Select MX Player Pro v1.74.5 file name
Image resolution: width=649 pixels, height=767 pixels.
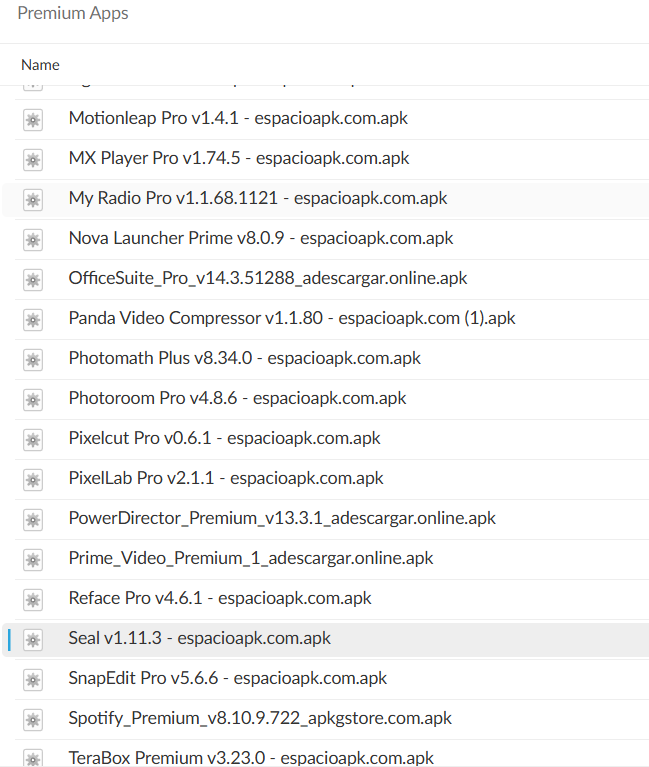[239, 158]
